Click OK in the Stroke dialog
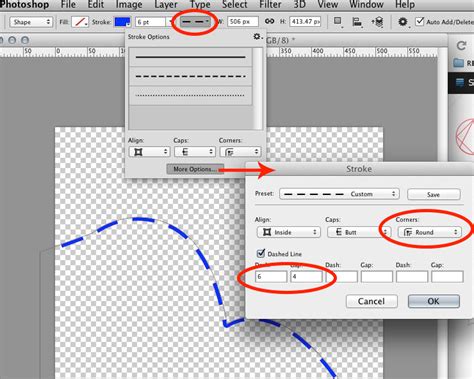This screenshot has height=379, width=474. 434,301
